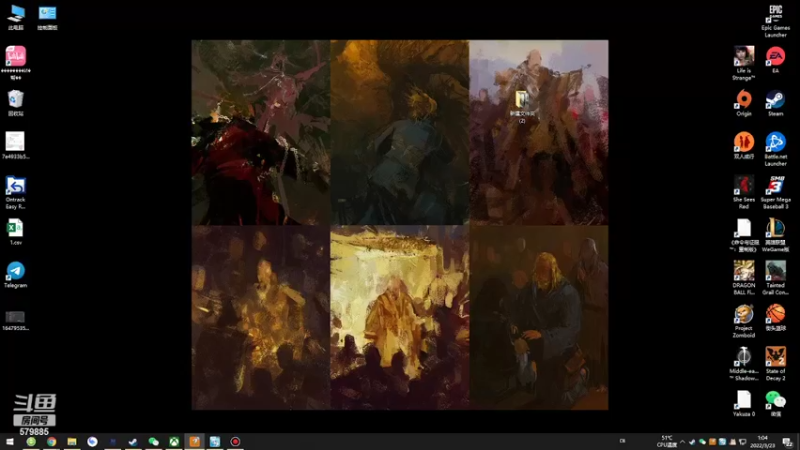
Task: Open the 16479535 file on desktop
Action: [16, 320]
